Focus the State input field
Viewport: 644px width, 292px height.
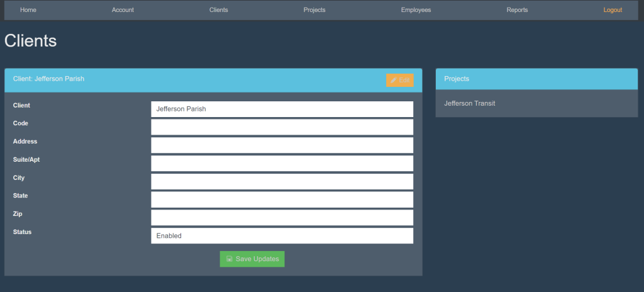pyautogui.click(x=282, y=199)
